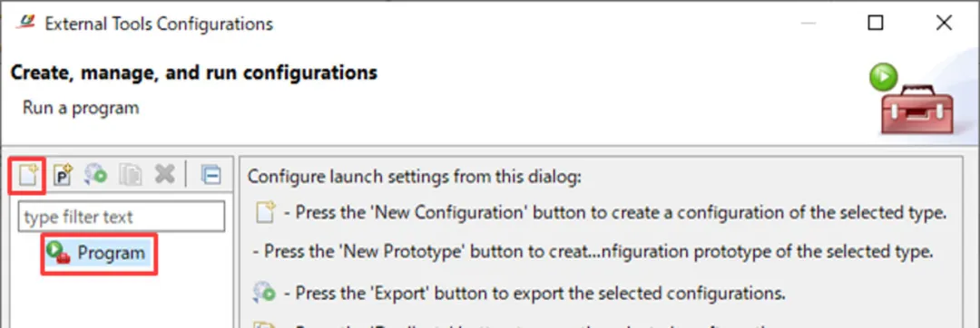Click the red toolbox run image in the header
This screenshot has height=328, width=980.
tap(911, 99)
